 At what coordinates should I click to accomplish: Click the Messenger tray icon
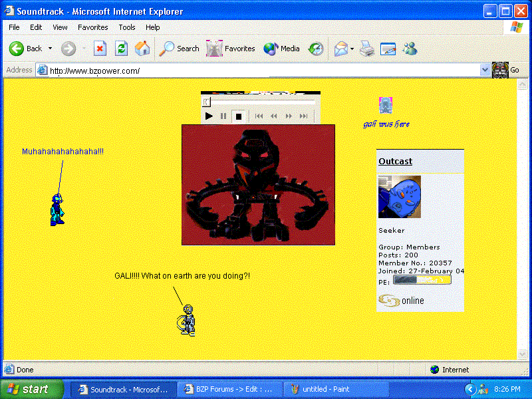point(483,389)
